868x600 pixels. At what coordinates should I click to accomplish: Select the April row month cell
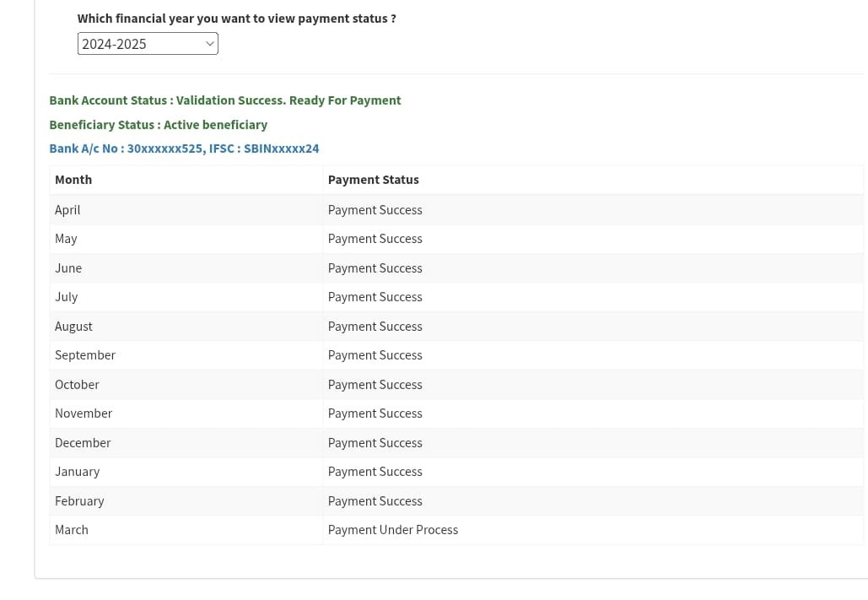click(67, 210)
